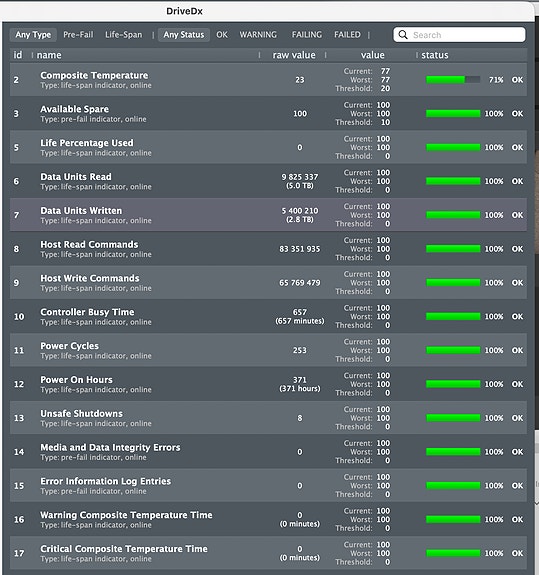
Task: Filter indicators by FAILED status
Action: click(x=347, y=35)
